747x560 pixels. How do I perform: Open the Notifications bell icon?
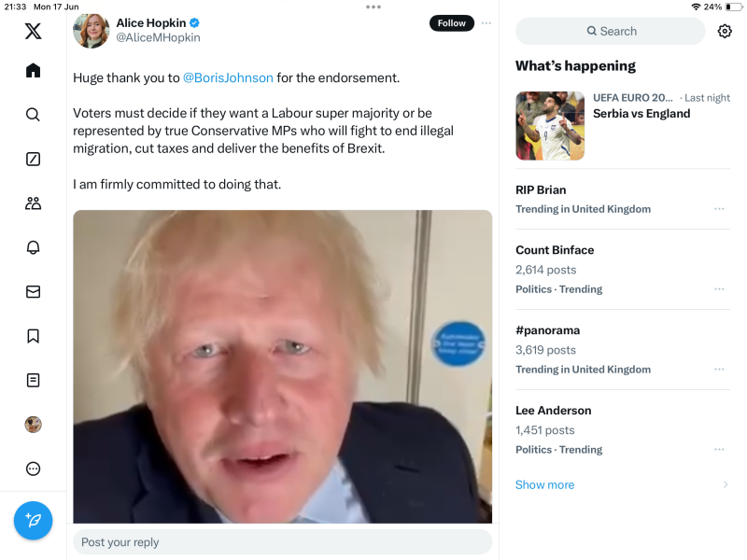coord(33,247)
